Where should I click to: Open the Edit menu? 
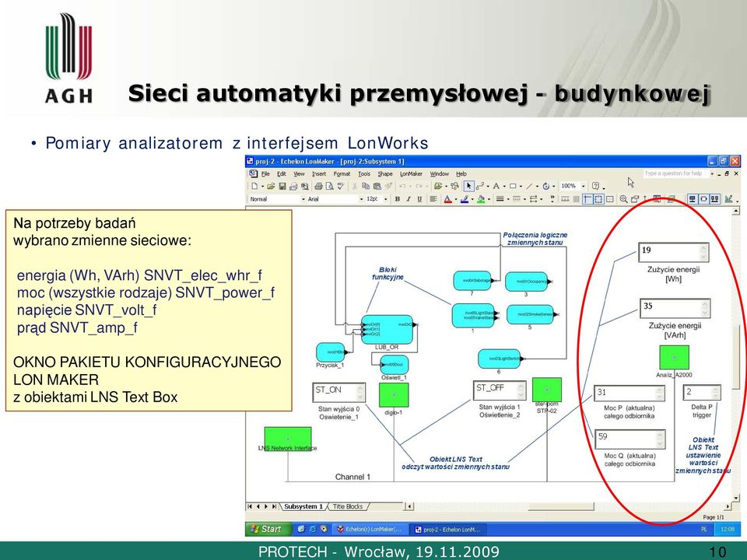click(282, 173)
